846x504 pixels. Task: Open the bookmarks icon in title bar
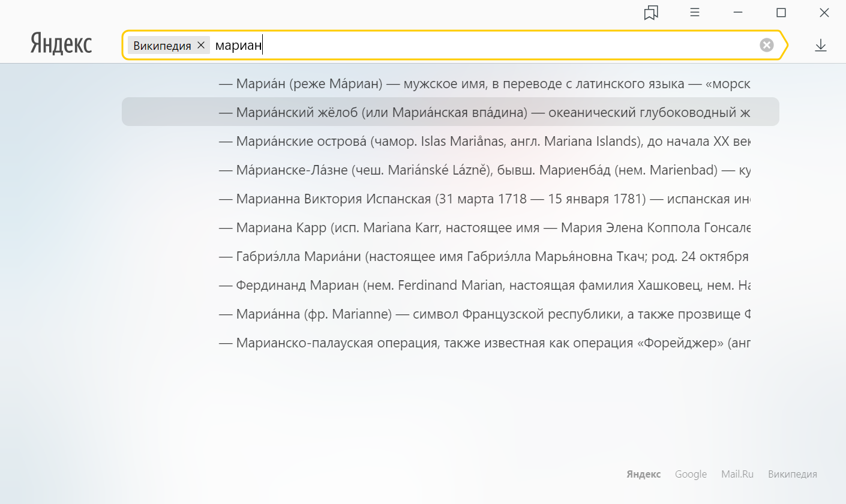click(651, 13)
